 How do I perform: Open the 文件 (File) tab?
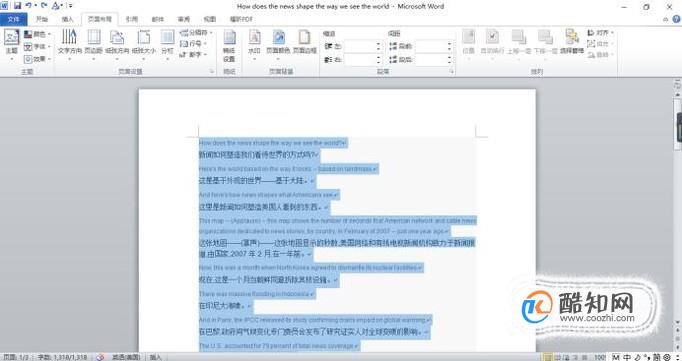13,19
